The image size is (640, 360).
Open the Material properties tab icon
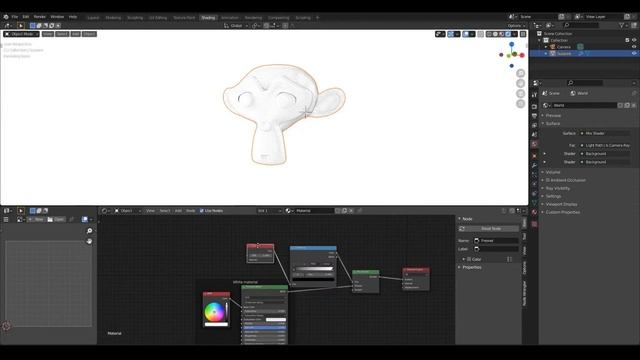[x=534, y=212]
